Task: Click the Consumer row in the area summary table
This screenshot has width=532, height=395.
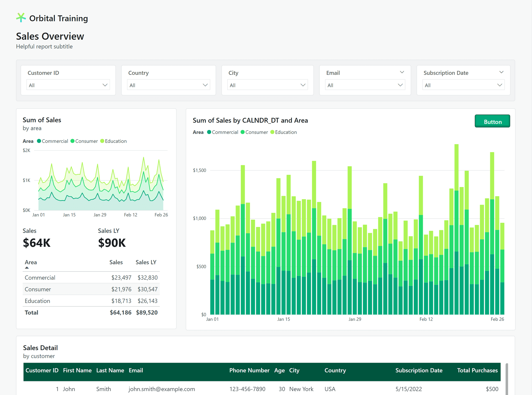Action: (38, 289)
